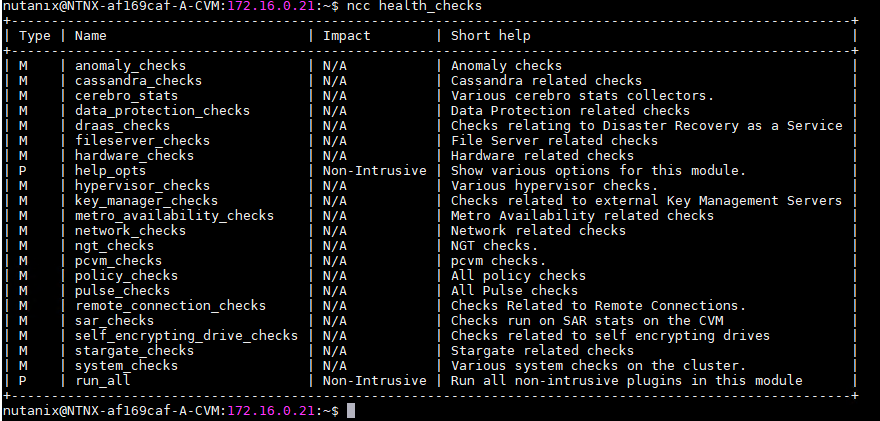Viewport: 880px width, 421px height.
Task: Click the cerebro_stats entry
Action: [126, 96]
